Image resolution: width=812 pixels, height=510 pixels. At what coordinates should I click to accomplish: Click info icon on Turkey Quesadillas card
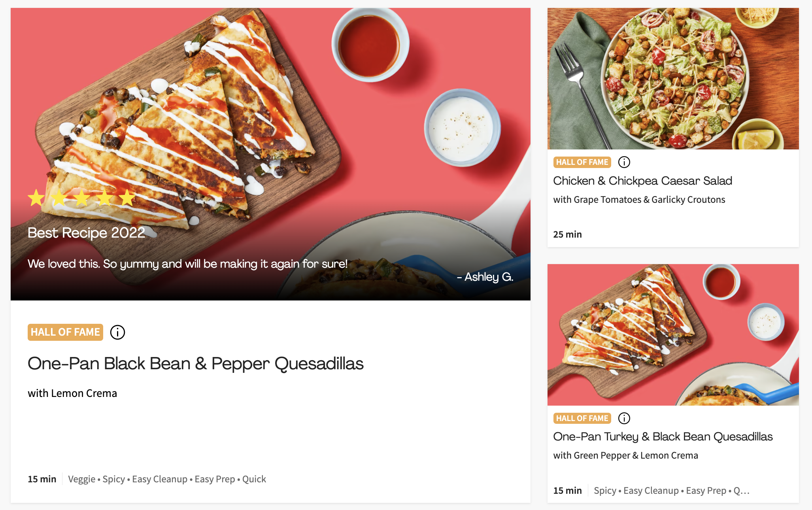624,418
